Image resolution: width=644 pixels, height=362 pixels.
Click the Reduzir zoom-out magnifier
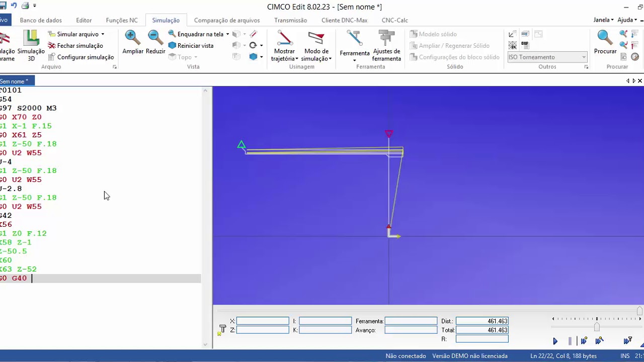[x=155, y=38]
